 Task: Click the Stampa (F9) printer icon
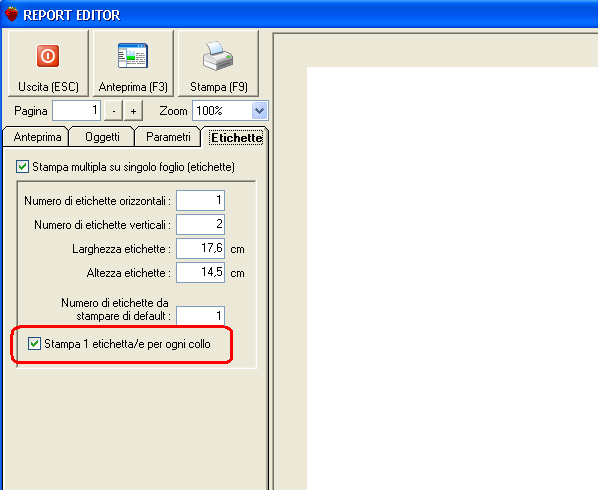pos(218,56)
